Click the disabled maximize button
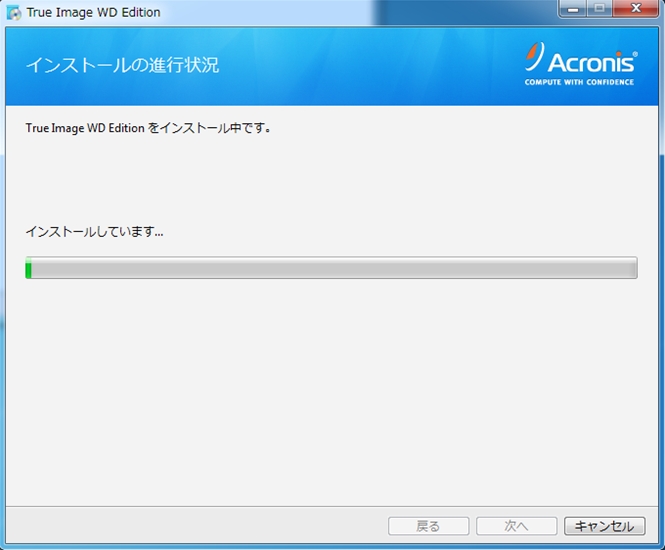The width and height of the screenshot is (665, 550). pyautogui.click(x=599, y=8)
